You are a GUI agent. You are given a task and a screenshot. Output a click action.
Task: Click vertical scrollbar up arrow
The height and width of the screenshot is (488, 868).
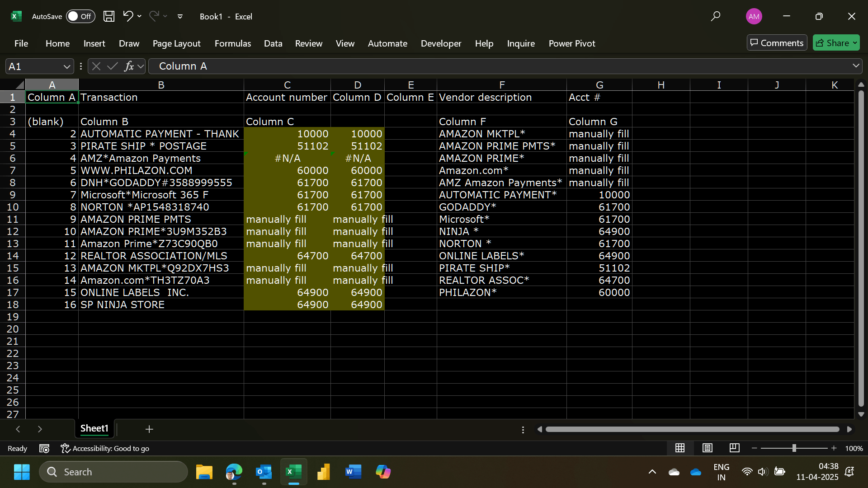[861, 84]
